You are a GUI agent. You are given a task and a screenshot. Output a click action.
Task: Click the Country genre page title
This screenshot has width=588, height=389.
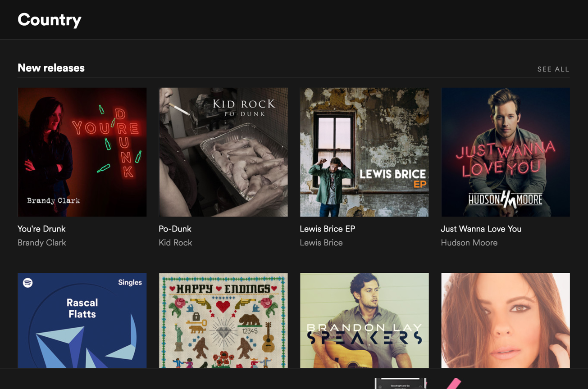(x=50, y=20)
